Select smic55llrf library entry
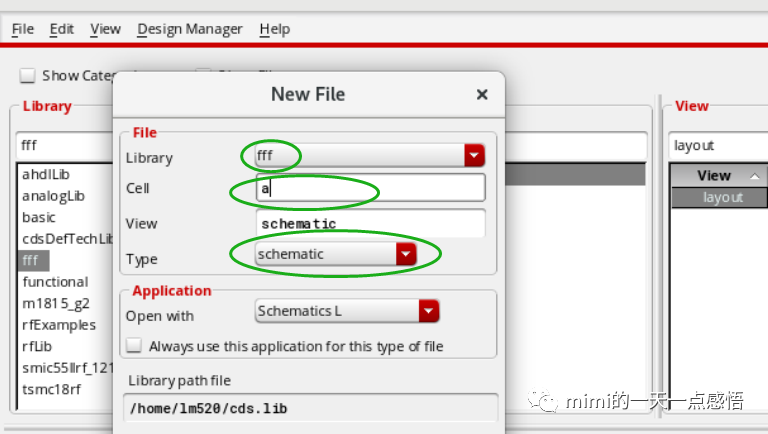Viewport: 768px width, 434px height. pos(67,368)
